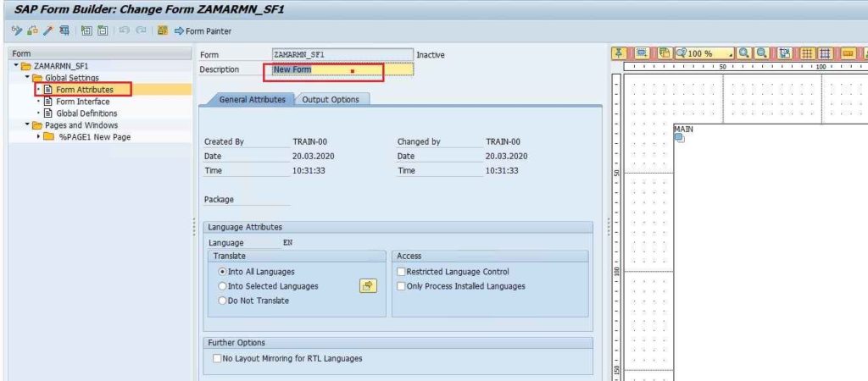Click the overlapping windows icon in painter toolbar
The height and width of the screenshot is (381, 868).
[x=665, y=53]
